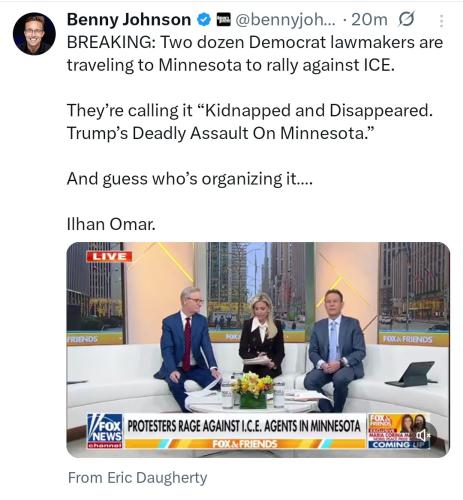
Task: Click the Fox & Friends ticker bar
Action: pos(245,444)
